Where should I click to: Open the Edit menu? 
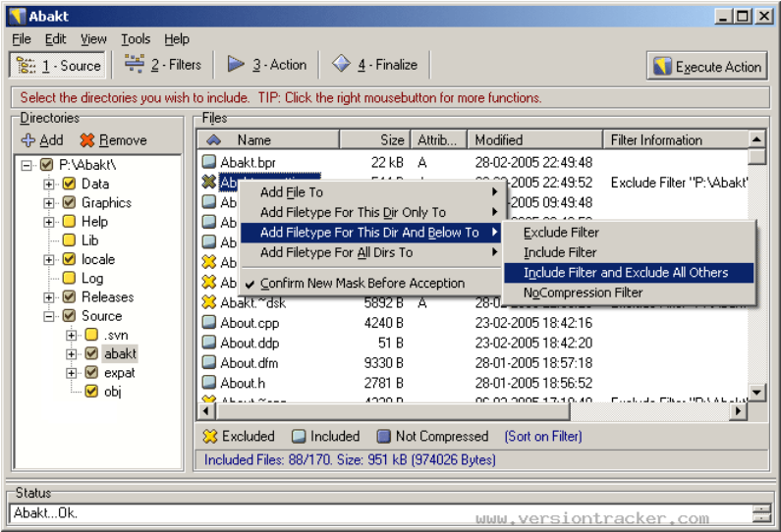tap(55, 39)
